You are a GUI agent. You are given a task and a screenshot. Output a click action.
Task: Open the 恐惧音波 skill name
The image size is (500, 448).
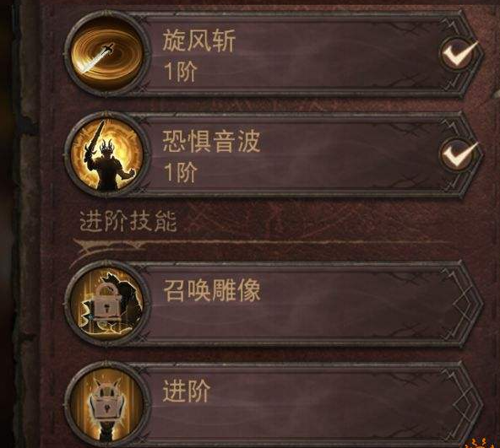tap(211, 142)
